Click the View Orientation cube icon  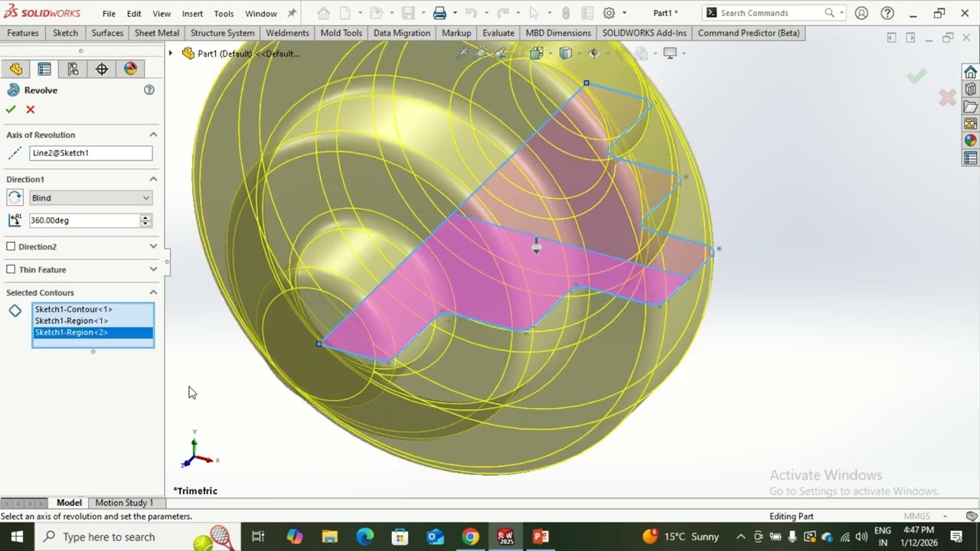tap(537, 53)
